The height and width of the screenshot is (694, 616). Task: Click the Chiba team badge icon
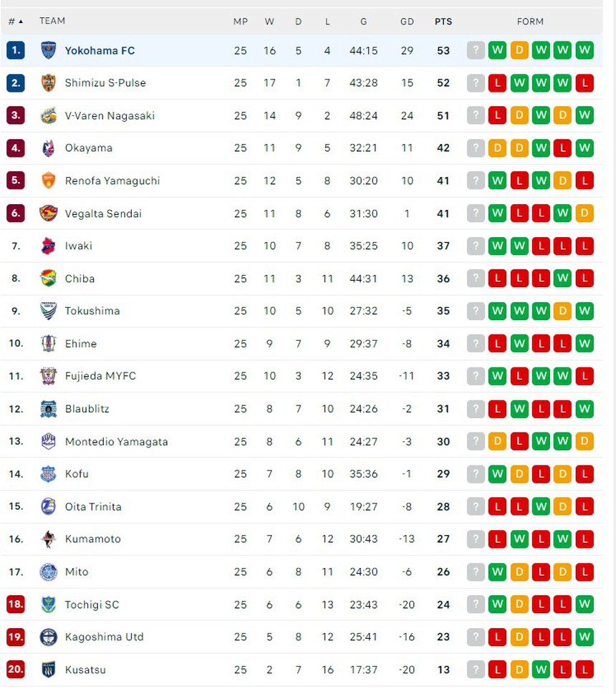point(48,279)
